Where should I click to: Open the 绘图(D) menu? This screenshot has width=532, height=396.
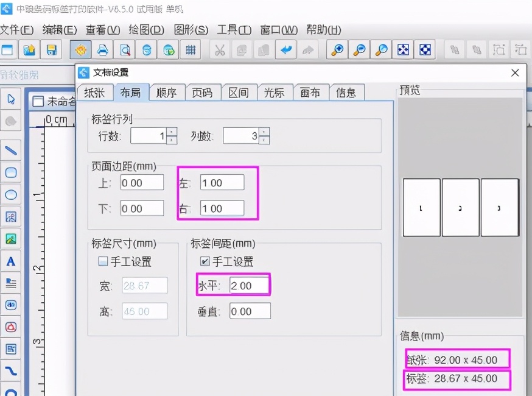click(147, 30)
